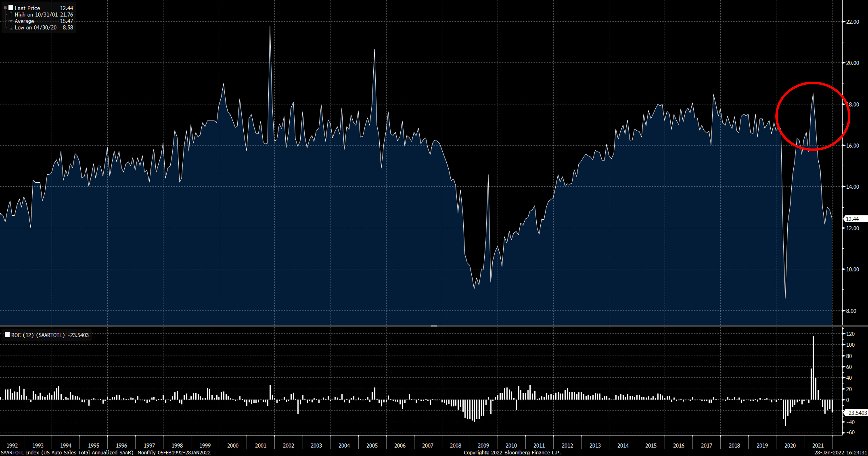The height and width of the screenshot is (456, 868).
Task: Click the 2020 year label
Action: pyautogui.click(x=790, y=446)
